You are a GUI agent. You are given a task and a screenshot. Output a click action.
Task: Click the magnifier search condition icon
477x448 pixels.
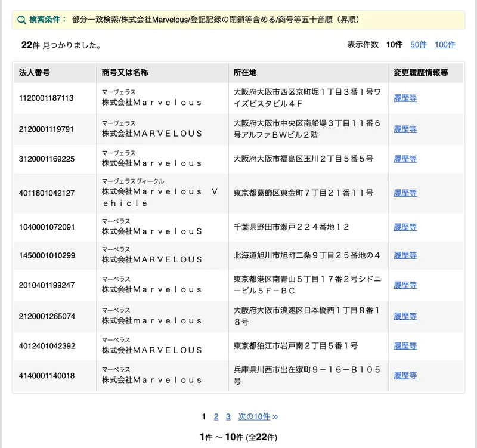(21, 20)
